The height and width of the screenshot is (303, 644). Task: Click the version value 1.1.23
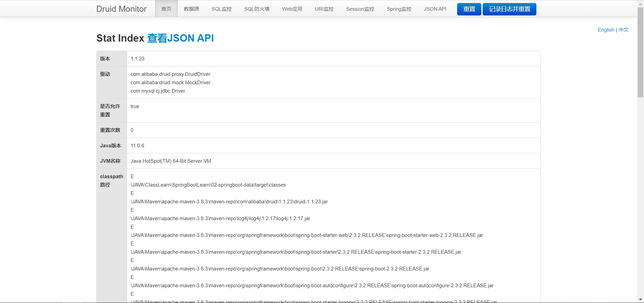click(x=138, y=59)
